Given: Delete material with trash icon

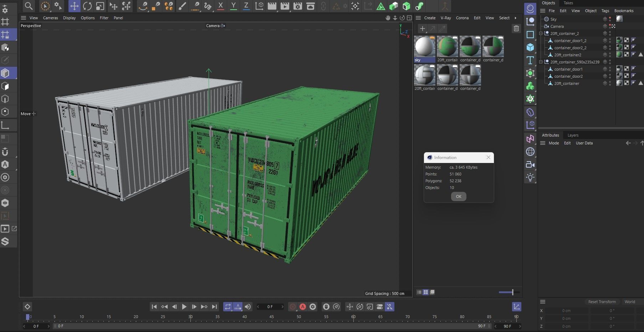Looking at the screenshot, I should tap(516, 29).
